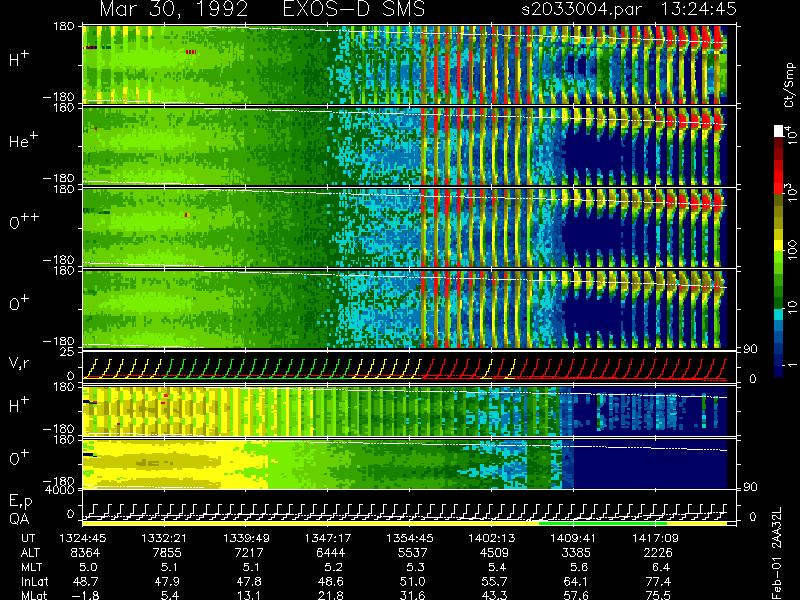The height and width of the screenshot is (600, 800).
Task: Select the 'MLT' axis row label
Action: pos(31,567)
